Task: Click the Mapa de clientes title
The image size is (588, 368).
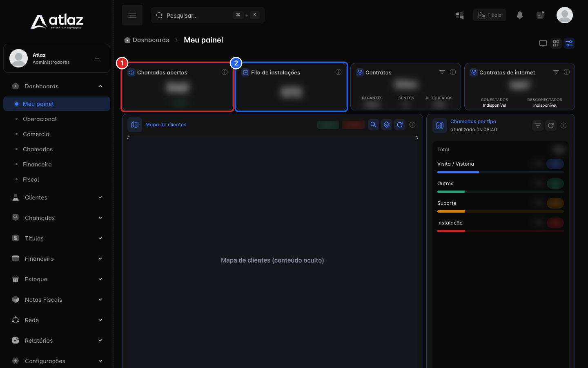Action: pyautogui.click(x=166, y=125)
